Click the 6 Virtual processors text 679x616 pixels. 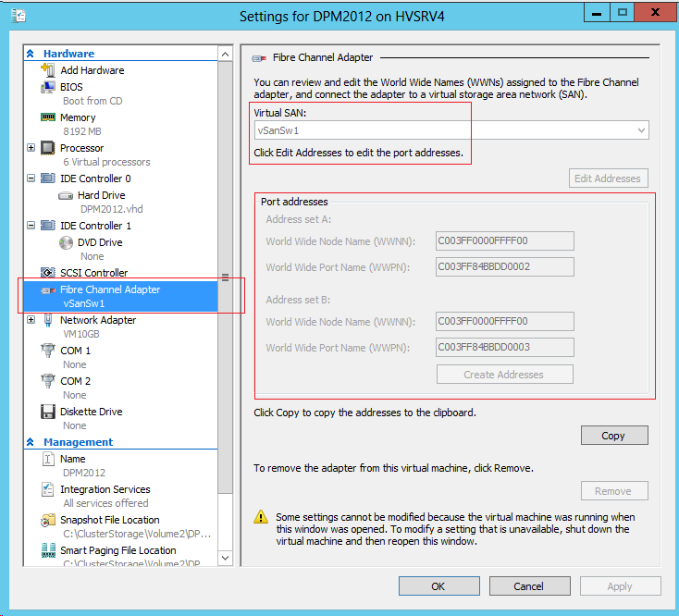coord(106,162)
